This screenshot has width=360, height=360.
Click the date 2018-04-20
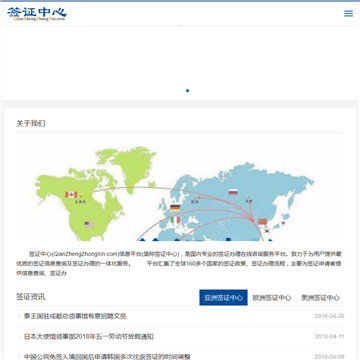pyautogui.click(x=329, y=316)
